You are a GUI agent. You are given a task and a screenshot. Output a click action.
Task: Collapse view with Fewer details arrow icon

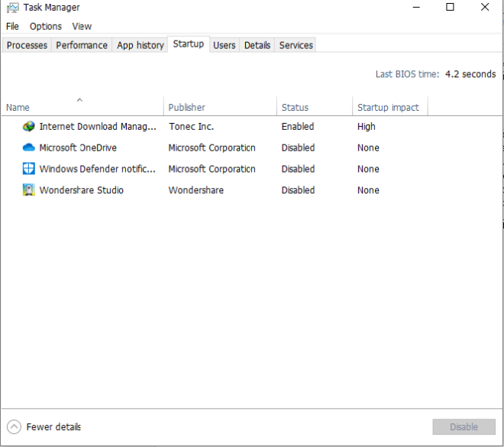pos(14,426)
